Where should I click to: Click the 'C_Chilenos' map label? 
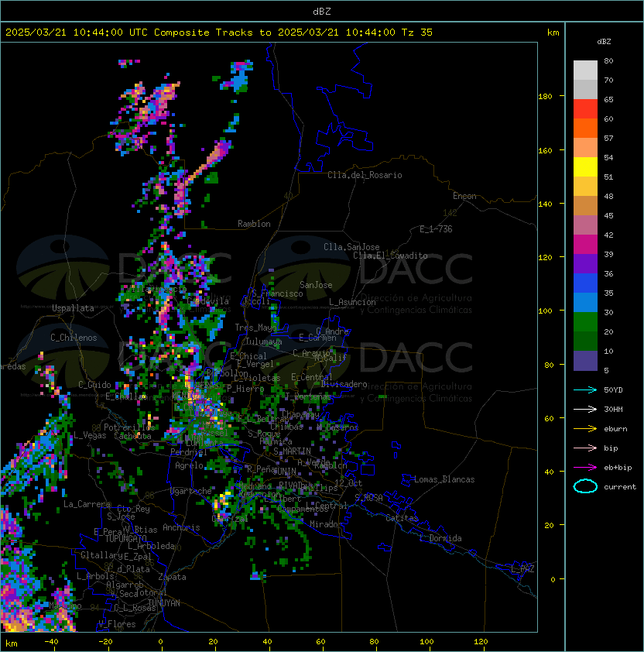coord(74,338)
